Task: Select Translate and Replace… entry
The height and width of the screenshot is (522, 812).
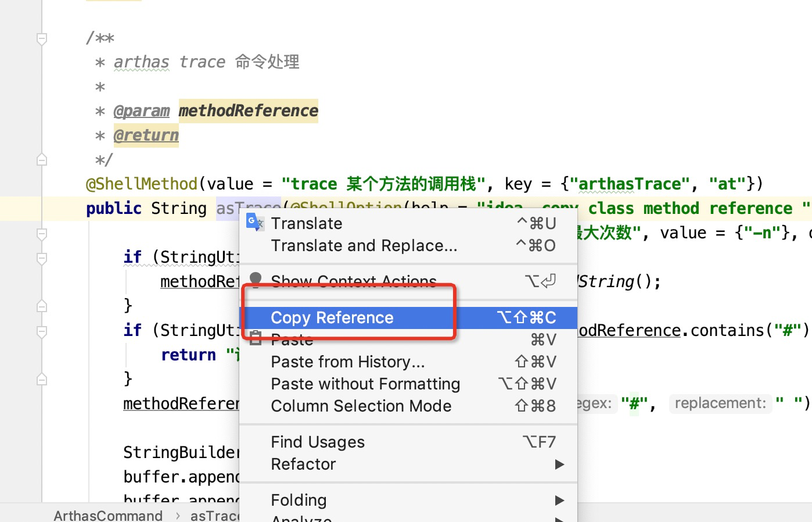Action: (x=364, y=246)
